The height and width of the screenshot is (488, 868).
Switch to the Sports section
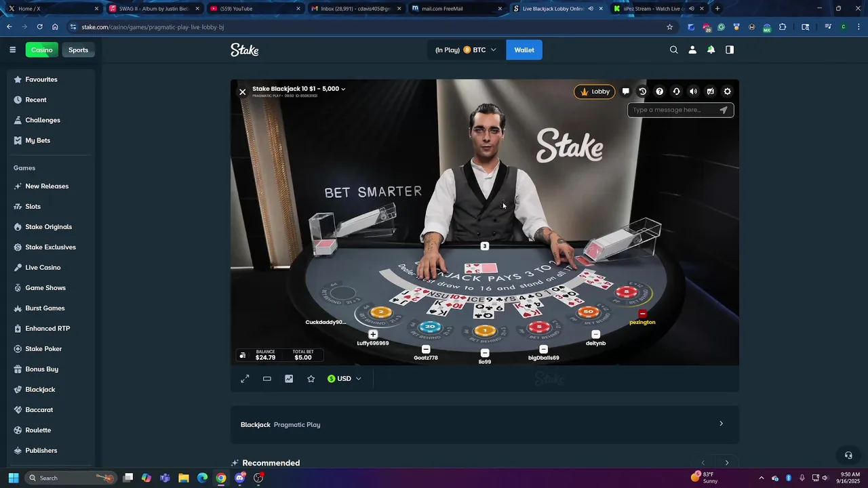click(78, 49)
